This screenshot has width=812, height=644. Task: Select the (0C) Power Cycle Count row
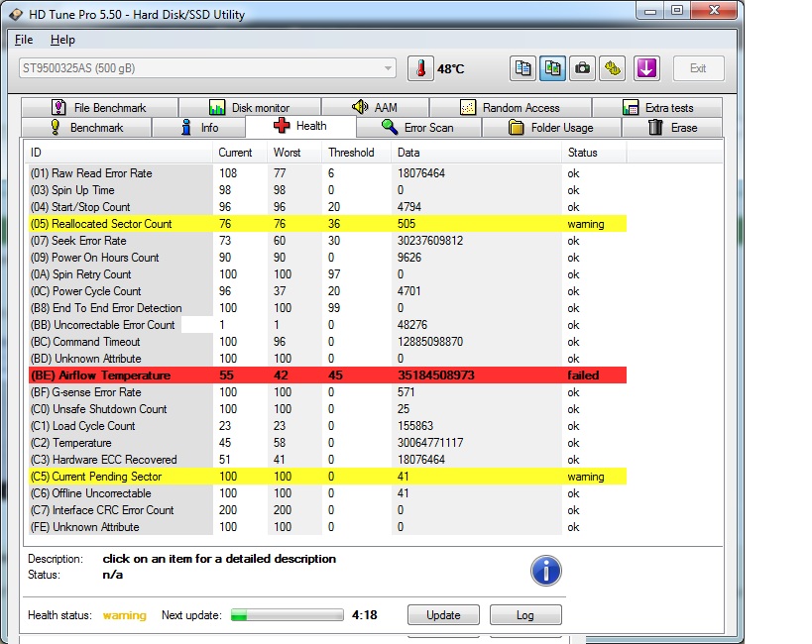coord(327,291)
